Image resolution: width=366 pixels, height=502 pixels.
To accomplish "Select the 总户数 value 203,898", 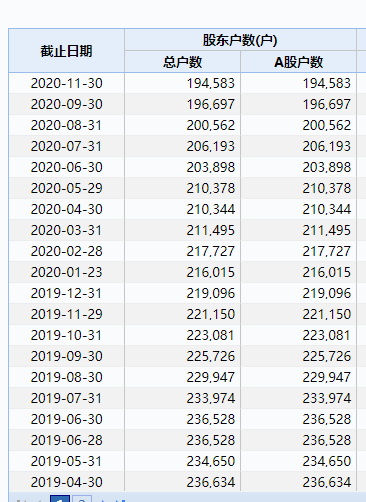I will pos(210,167).
